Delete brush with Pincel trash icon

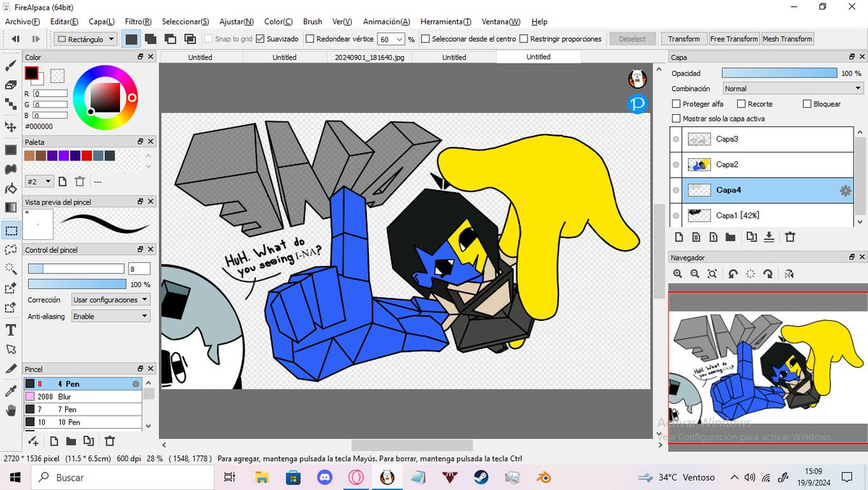point(110,441)
